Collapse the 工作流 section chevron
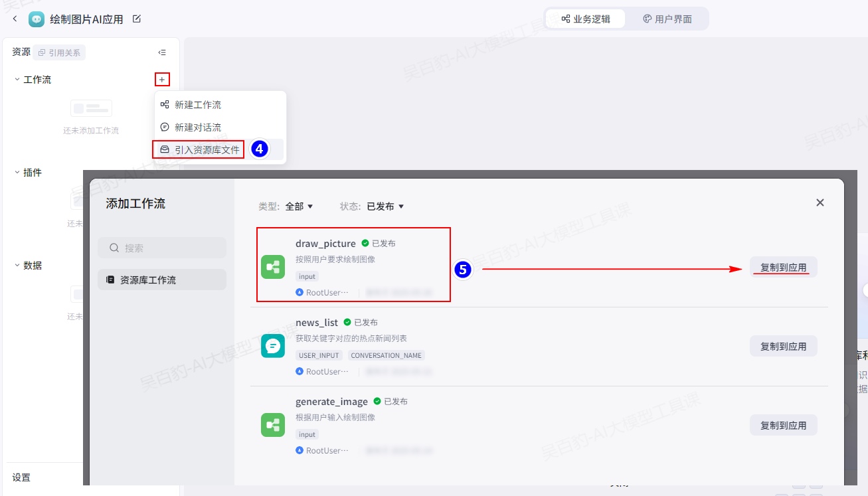This screenshot has width=868, height=496. coord(17,80)
